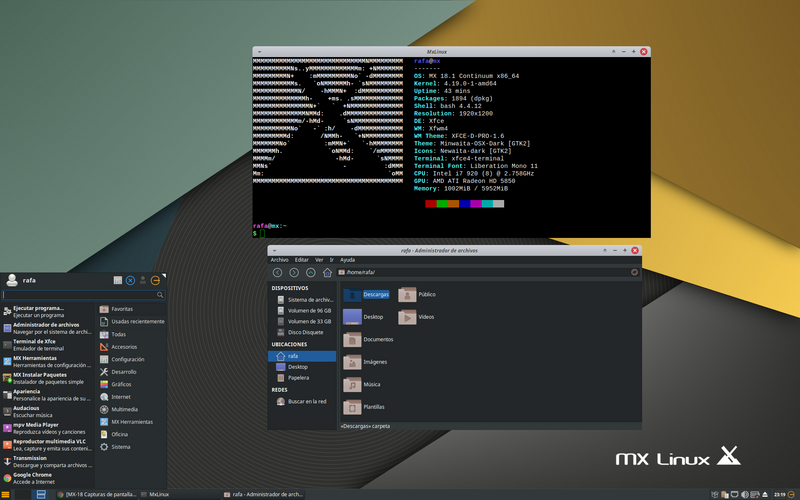Select the Internet category
The height and width of the screenshot is (500, 800).
[131, 396]
